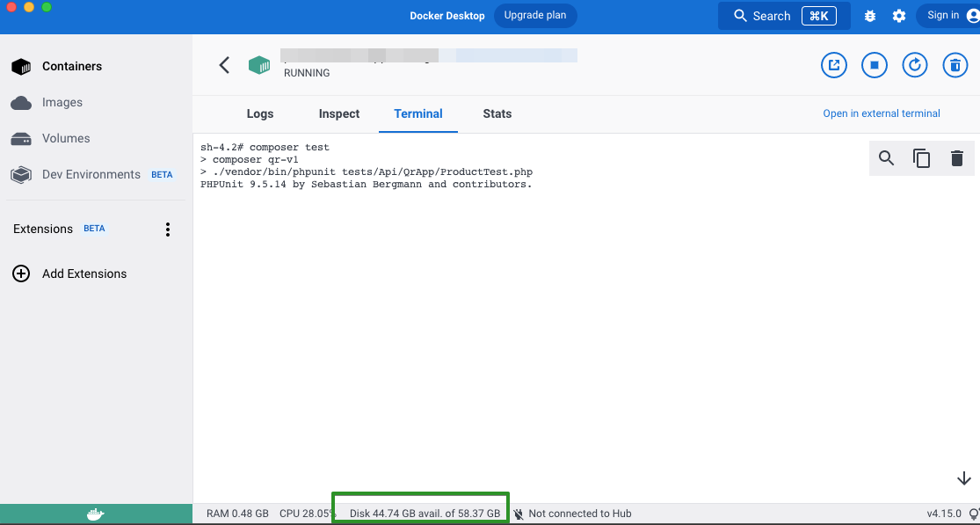The height and width of the screenshot is (525, 980).
Task: Switch to the Inspect tab
Action: tap(339, 113)
